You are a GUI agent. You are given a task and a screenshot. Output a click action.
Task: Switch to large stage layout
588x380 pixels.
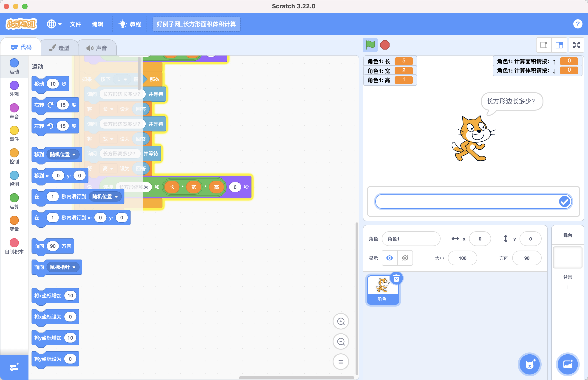point(559,45)
